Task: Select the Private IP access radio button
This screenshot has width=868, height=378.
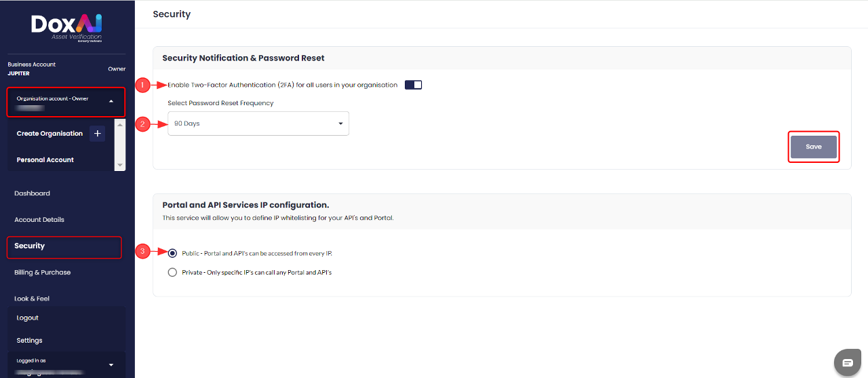Action: click(x=172, y=272)
